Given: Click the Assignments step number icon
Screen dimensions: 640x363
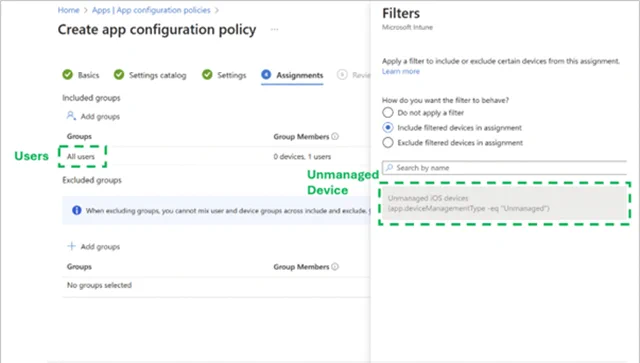Looking at the screenshot, I should click(266, 74).
